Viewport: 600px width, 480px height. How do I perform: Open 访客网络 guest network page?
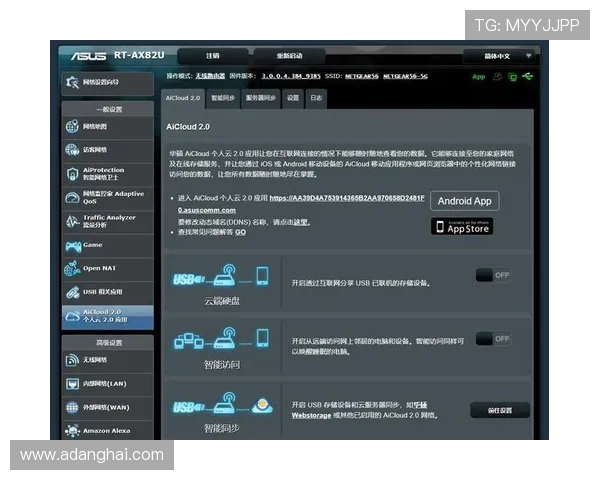click(108, 150)
